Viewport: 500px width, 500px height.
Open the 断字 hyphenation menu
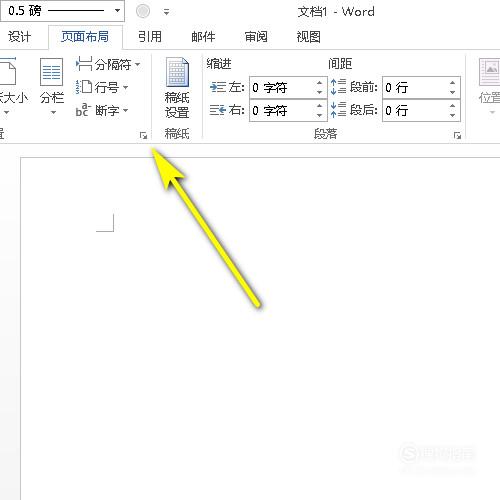coord(102,110)
